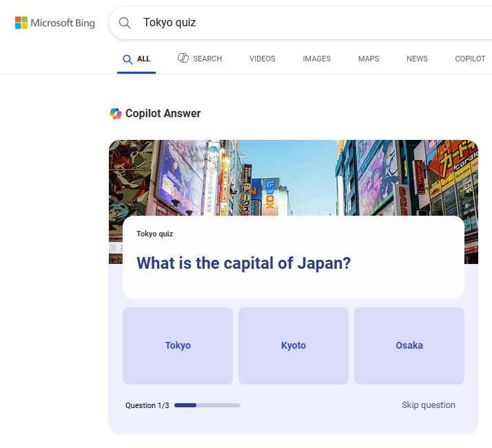Open the NEWS tab

point(417,59)
